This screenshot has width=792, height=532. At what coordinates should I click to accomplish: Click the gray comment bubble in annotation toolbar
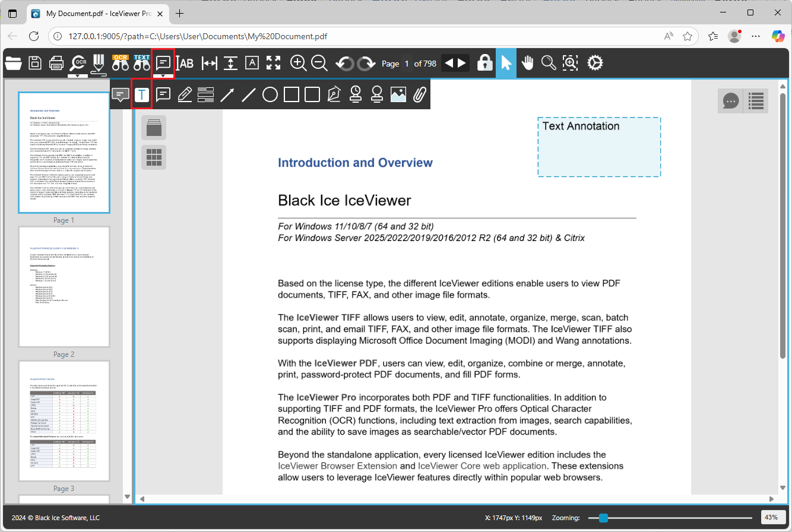[121, 94]
